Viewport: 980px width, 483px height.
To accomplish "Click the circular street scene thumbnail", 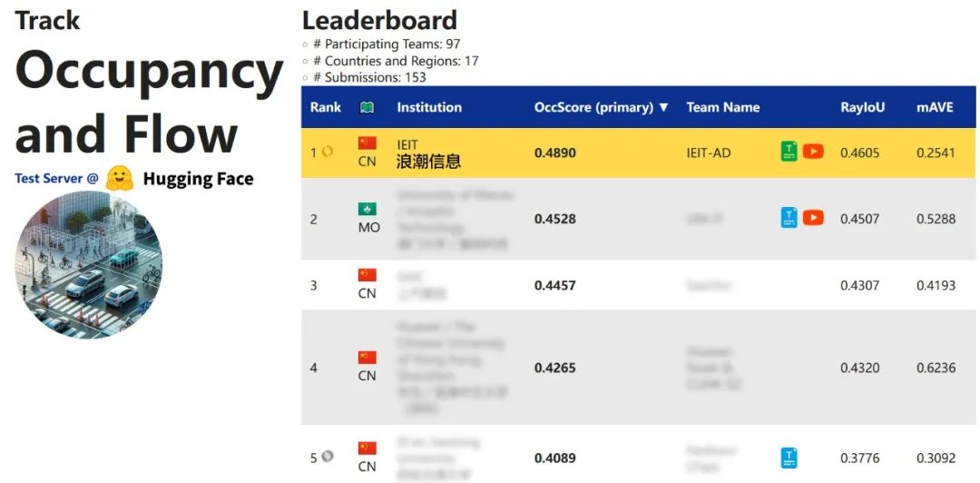I will tap(88, 265).
